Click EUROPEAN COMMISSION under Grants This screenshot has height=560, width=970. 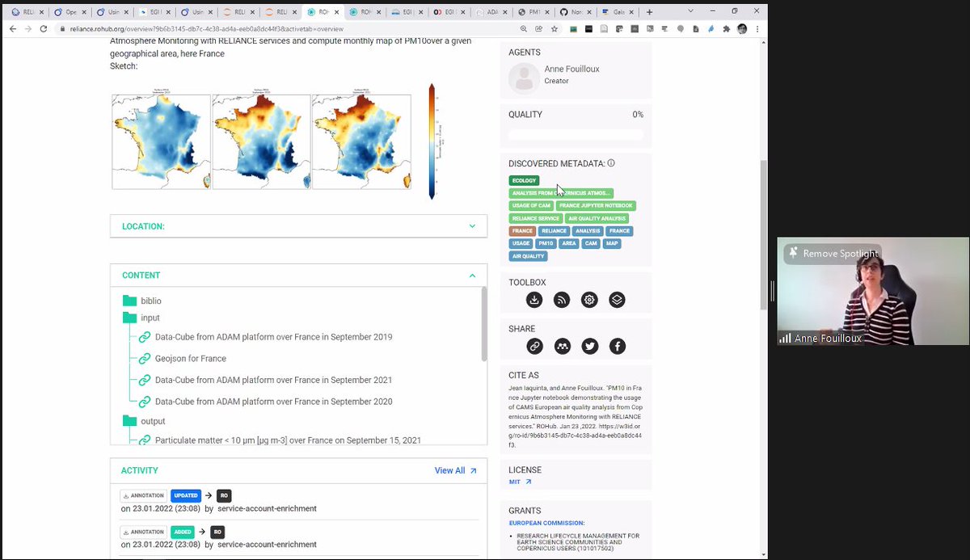[x=546, y=523]
